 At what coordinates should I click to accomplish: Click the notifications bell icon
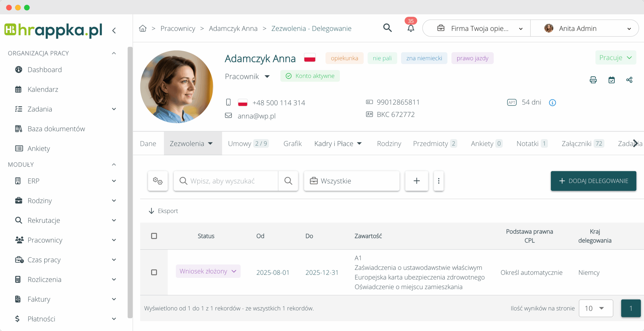(x=411, y=28)
